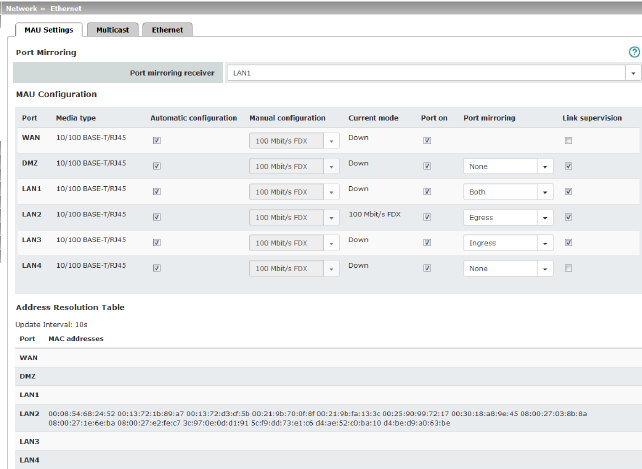The image size is (642, 469).
Task: Toggle DMZ Port on checkbox
Action: 427,166
